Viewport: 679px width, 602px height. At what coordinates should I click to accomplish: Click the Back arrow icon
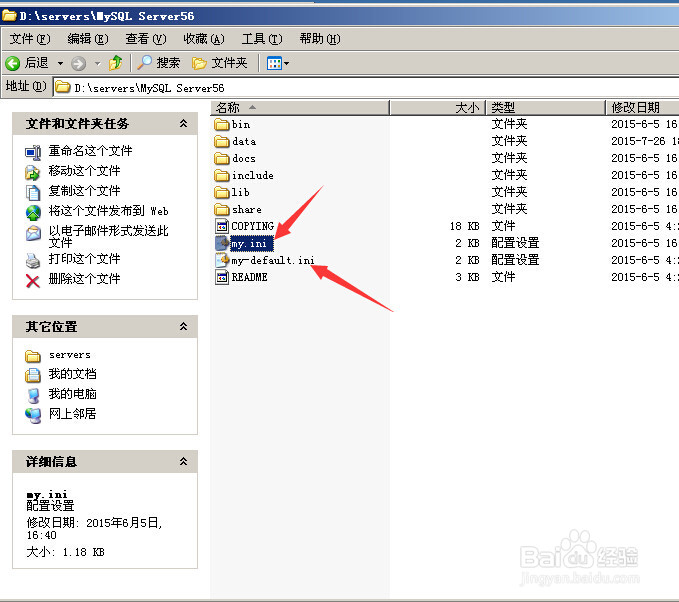coord(13,63)
